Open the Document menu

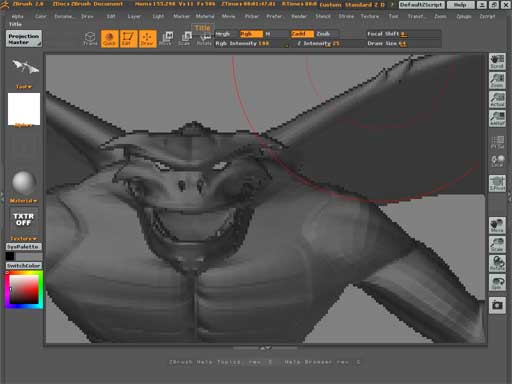(65, 16)
